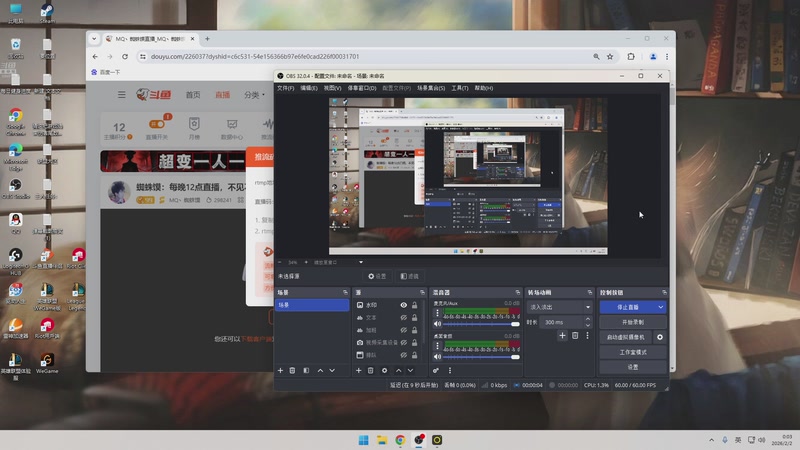Undock the Sources panel using its float icon
Viewport: 800px width, 450px height.
[x=422, y=292]
